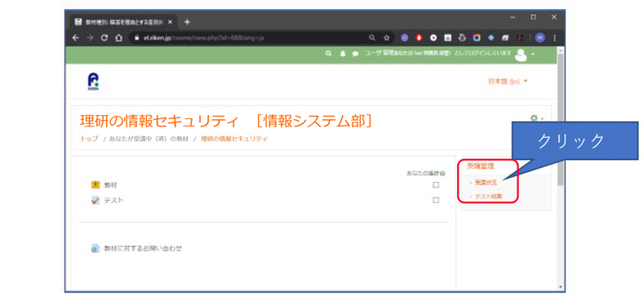Open messages speech bubble icon
Viewport: 644px width, 305px height.
point(355,54)
